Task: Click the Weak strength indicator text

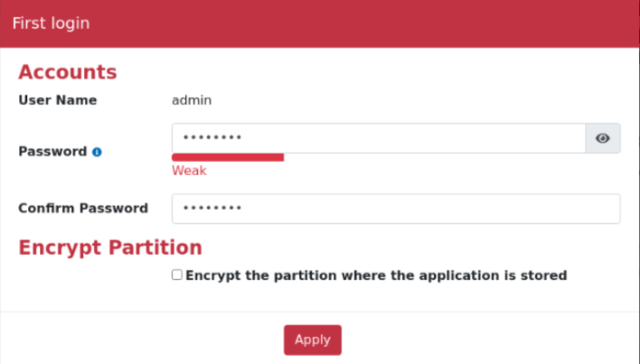Action: (189, 171)
